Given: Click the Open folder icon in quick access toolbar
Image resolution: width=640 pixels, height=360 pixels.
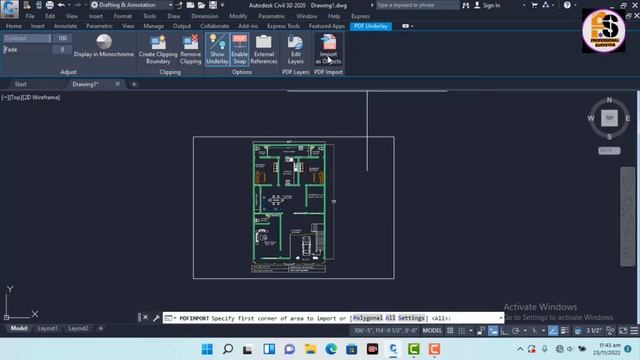Looking at the screenshot, I should [x=202, y=5].
